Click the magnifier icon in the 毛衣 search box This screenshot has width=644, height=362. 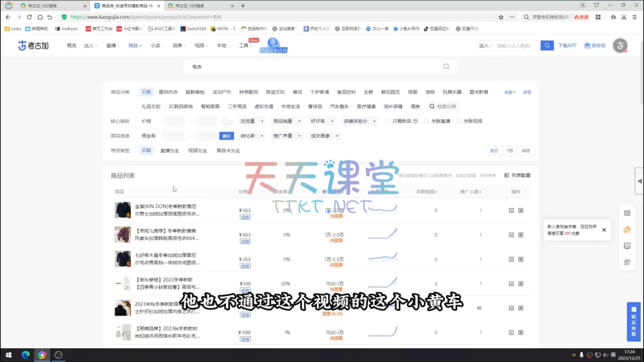tap(447, 67)
